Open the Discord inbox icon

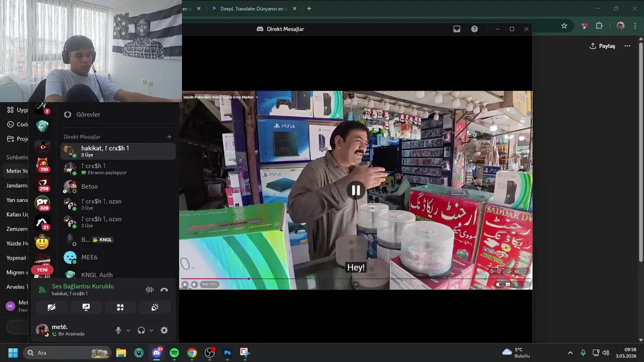(457, 29)
